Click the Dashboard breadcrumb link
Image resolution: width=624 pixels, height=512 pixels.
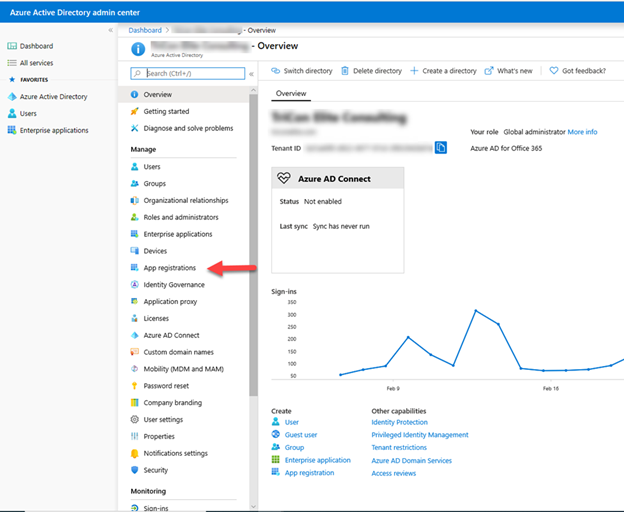[145, 30]
